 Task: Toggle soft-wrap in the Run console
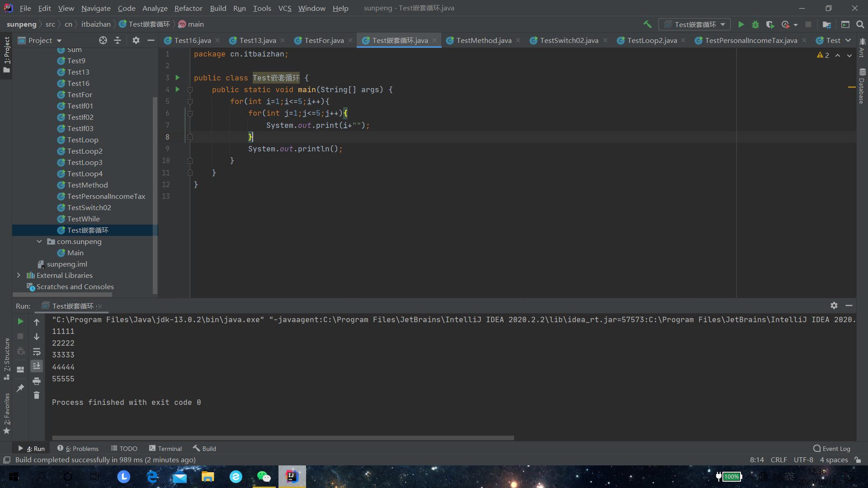pos(37,352)
